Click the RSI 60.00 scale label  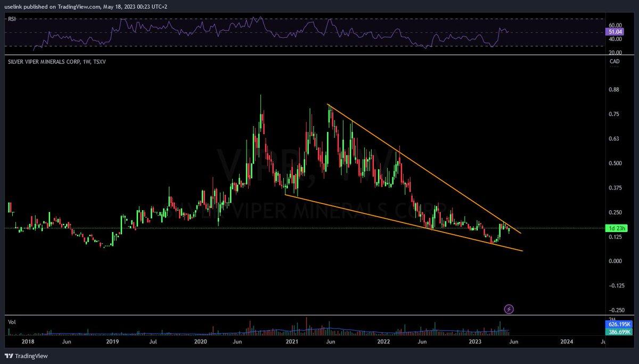(616, 26)
